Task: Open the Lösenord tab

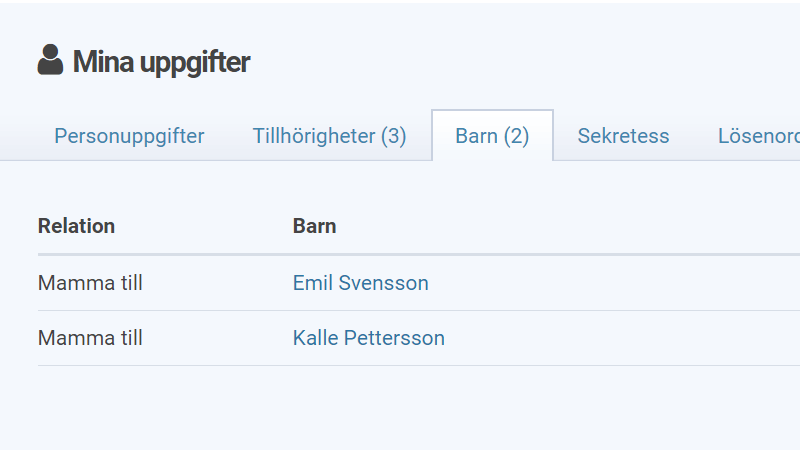Action: pos(758,136)
